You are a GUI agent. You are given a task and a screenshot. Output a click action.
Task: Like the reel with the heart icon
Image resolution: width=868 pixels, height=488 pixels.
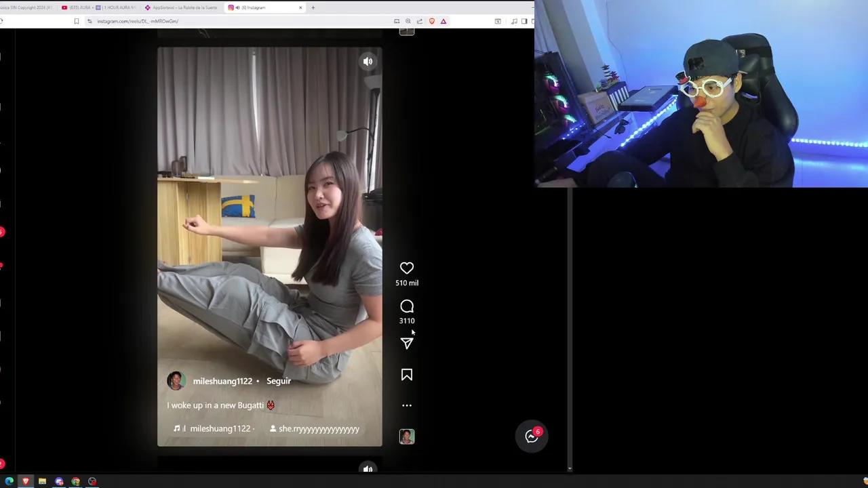pos(407,268)
